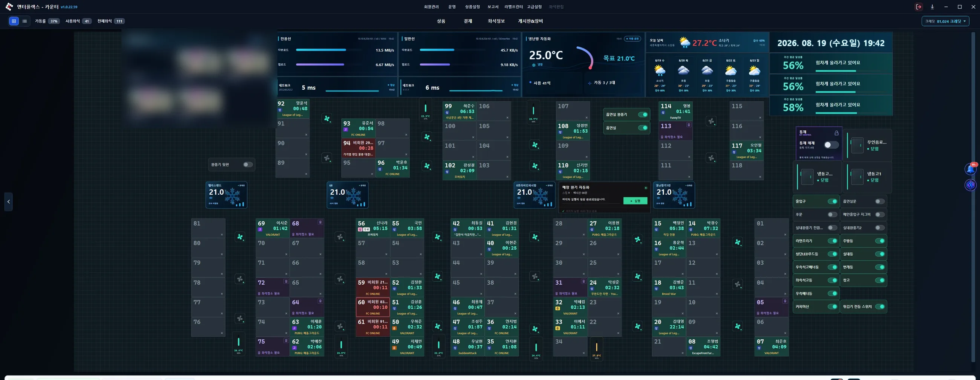Click the red logout icon in title bar
Viewport: 980px width, 380px height.
click(x=918, y=7)
